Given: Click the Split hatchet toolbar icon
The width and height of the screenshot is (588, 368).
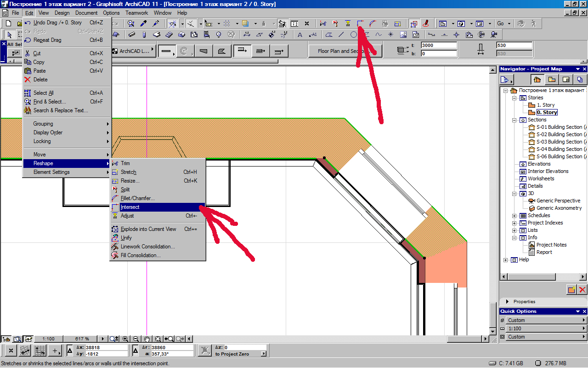Looking at the screenshot, I should [x=335, y=23].
